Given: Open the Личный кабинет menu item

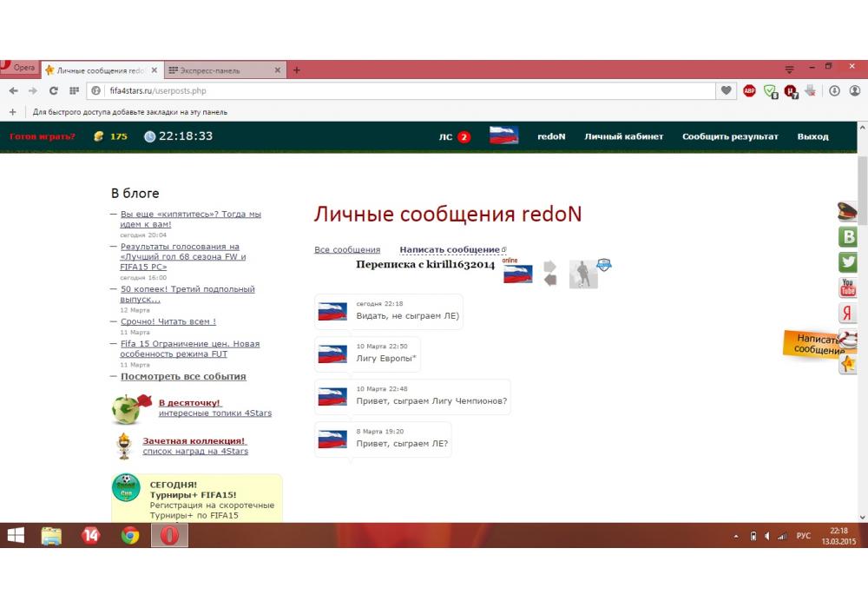Looking at the screenshot, I should pyautogui.click(x=623, y=136).
